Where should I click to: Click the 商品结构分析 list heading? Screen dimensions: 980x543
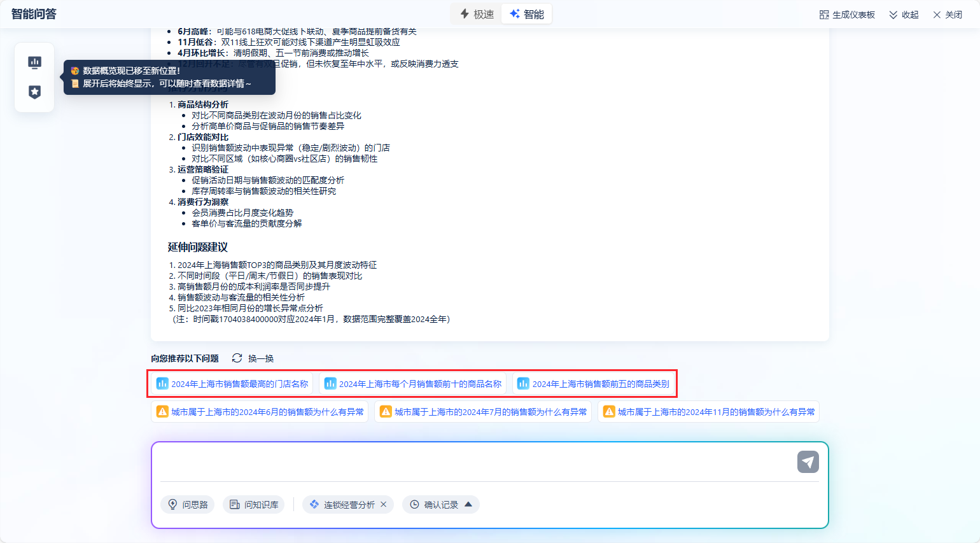[203, 104]
